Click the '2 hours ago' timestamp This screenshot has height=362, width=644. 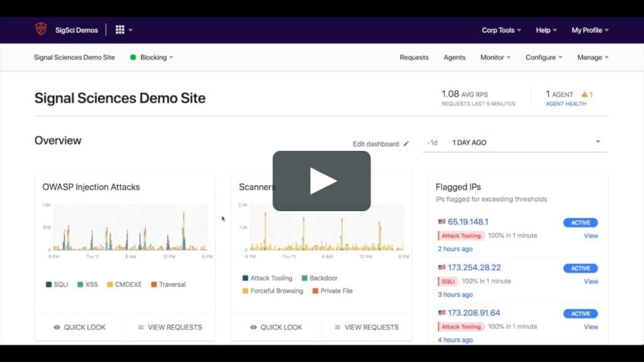click(x=455, y=249)
